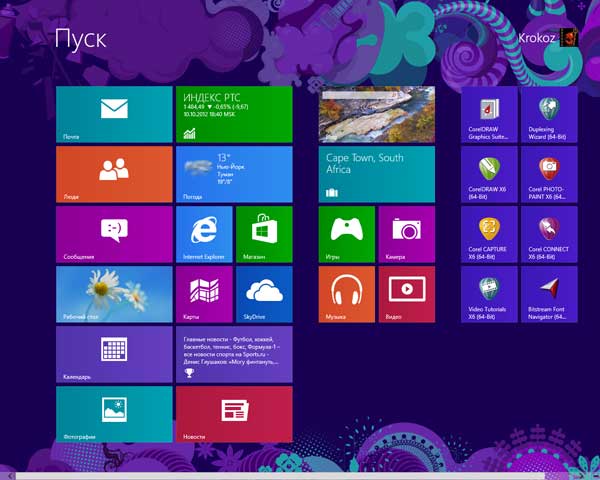Open the Календарь calendar tile

click(x=114, y=354)
